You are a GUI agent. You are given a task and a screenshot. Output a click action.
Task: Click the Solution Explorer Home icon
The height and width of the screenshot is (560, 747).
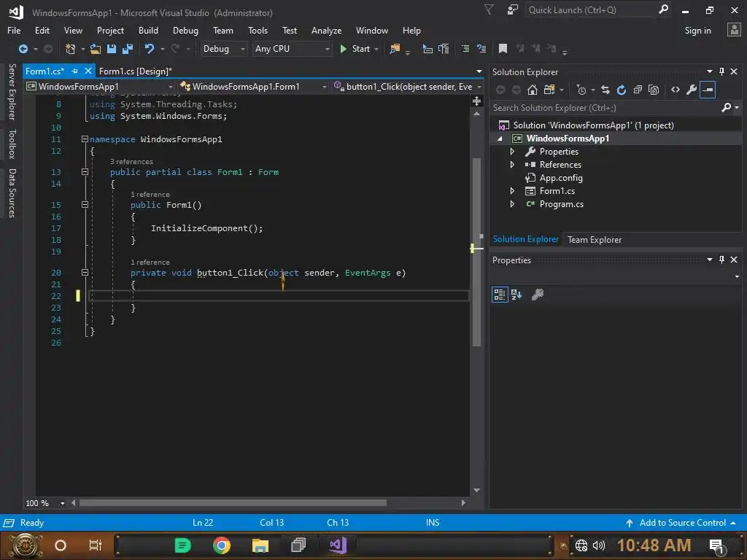(533, 90)
